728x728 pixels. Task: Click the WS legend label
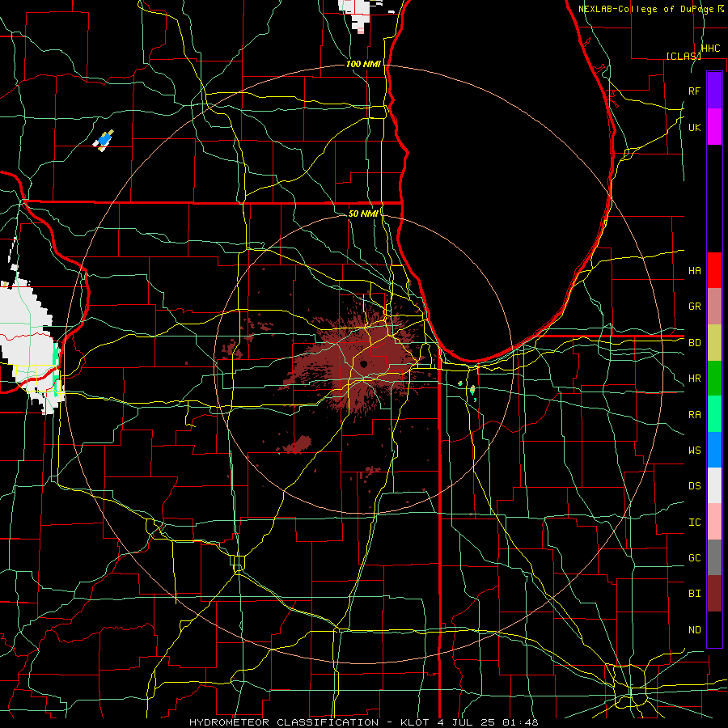[695, 451]
